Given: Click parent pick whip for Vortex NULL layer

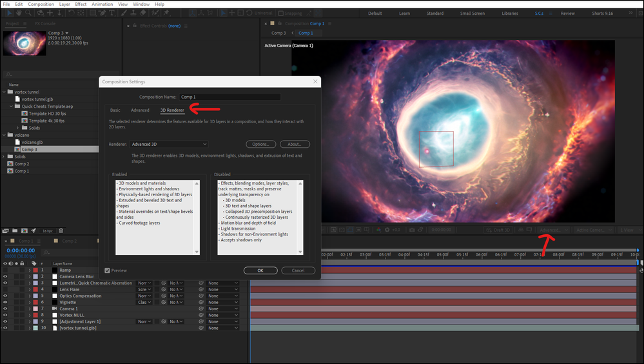Looking at the screenshot, I should [201, 315].
